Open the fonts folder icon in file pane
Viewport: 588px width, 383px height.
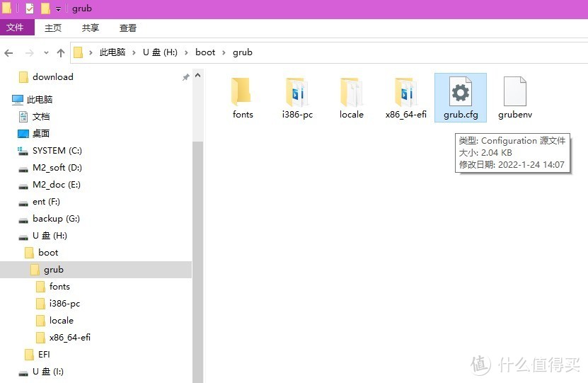tap(241, 92)
